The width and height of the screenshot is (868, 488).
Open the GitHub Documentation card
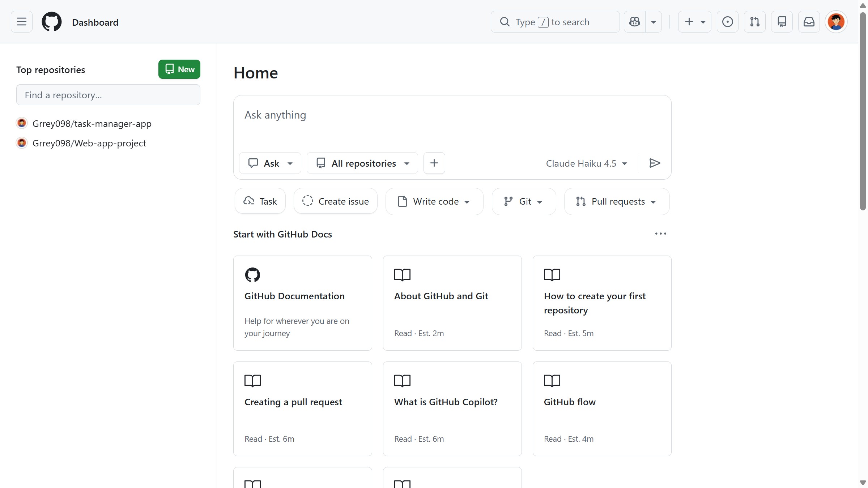pos(303,303)
